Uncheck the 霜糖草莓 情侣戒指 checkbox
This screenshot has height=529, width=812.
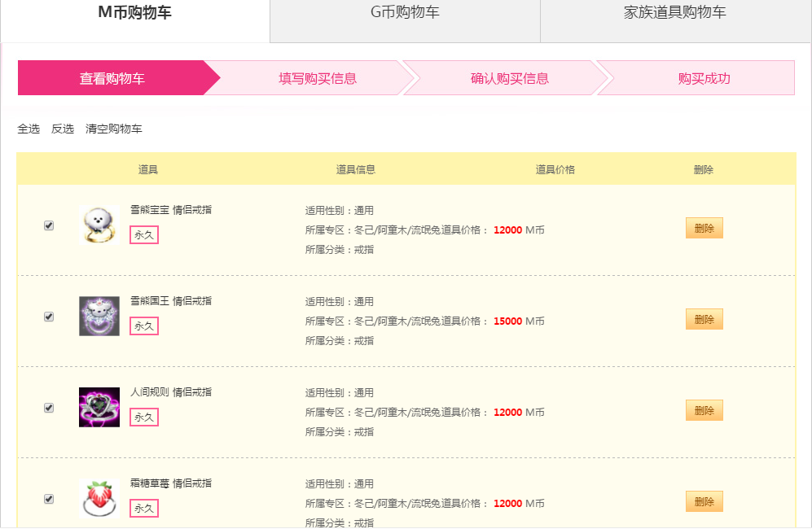click(x=49, y=499)
